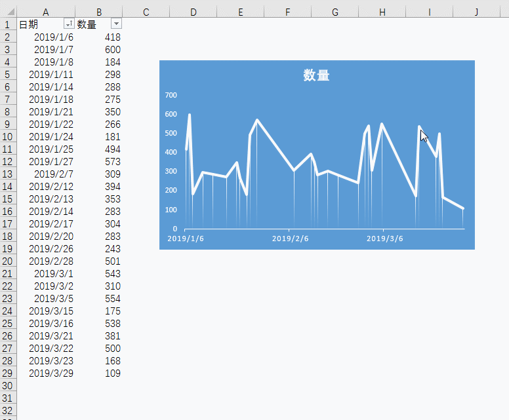Select cell with date 2019/3/21
This screenshot has width=509, height=420.
pos(46,335)
